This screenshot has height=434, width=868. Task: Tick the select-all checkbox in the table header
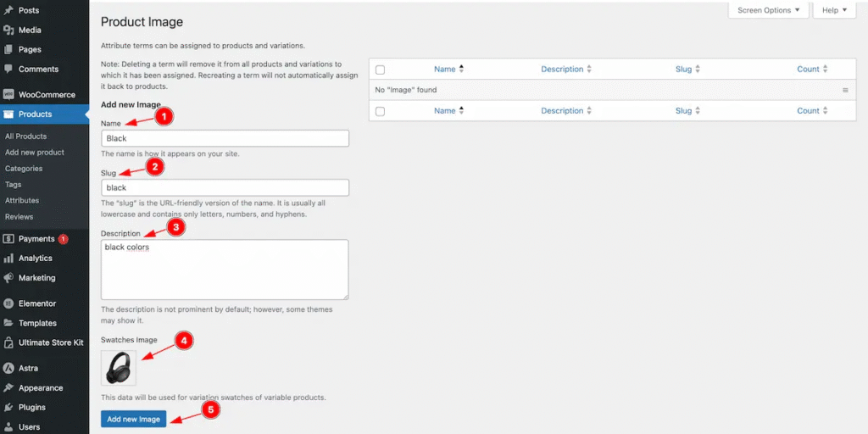[380, 70]
